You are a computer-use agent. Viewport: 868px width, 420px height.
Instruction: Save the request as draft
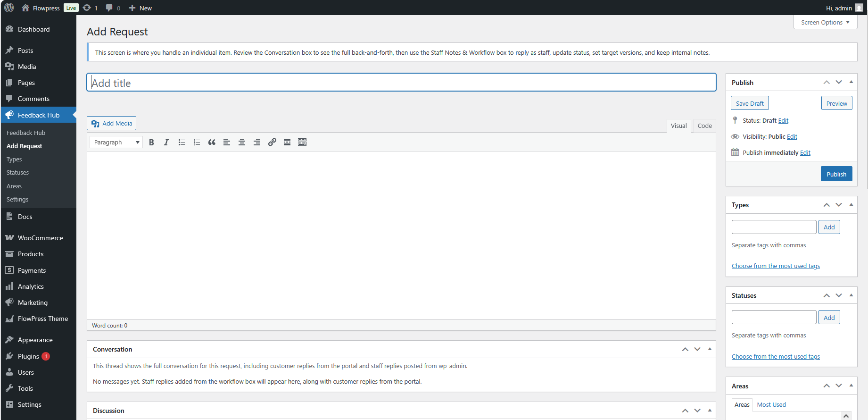click(x=750, y=103)
